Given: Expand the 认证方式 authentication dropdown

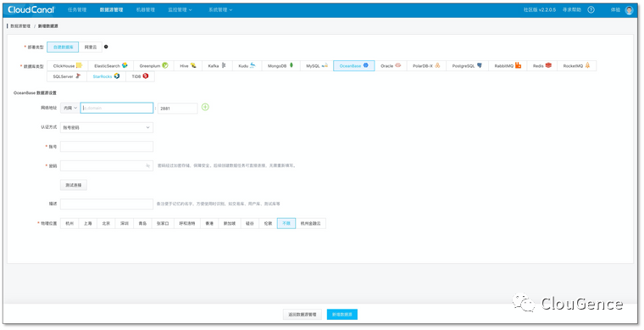Looking at the screenshot, I should [x=107, y=127].
